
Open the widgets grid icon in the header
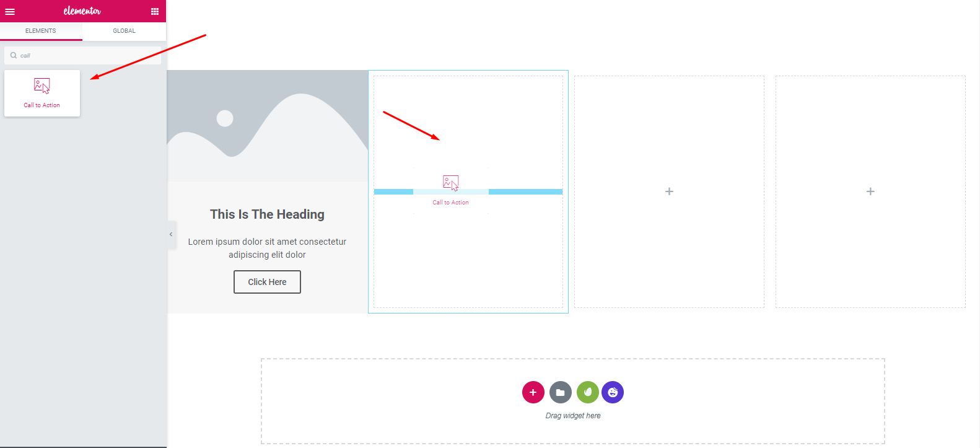click(155, 11)
